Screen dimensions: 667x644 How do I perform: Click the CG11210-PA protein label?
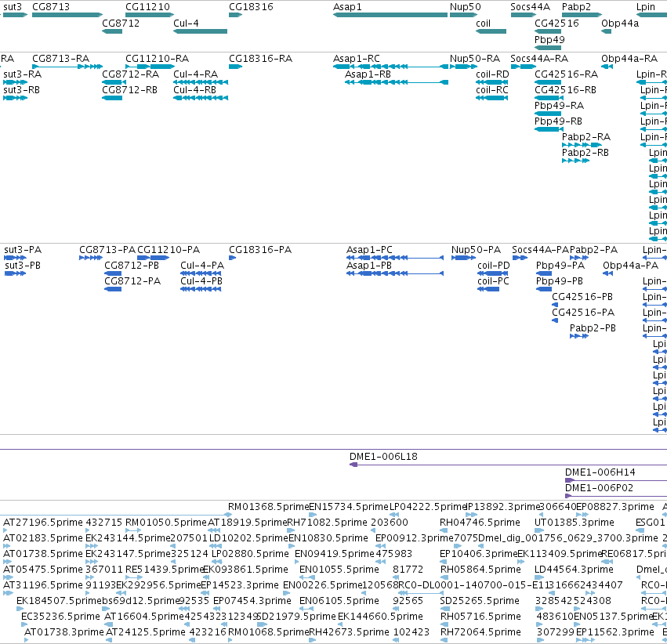[x=169, y=249]
